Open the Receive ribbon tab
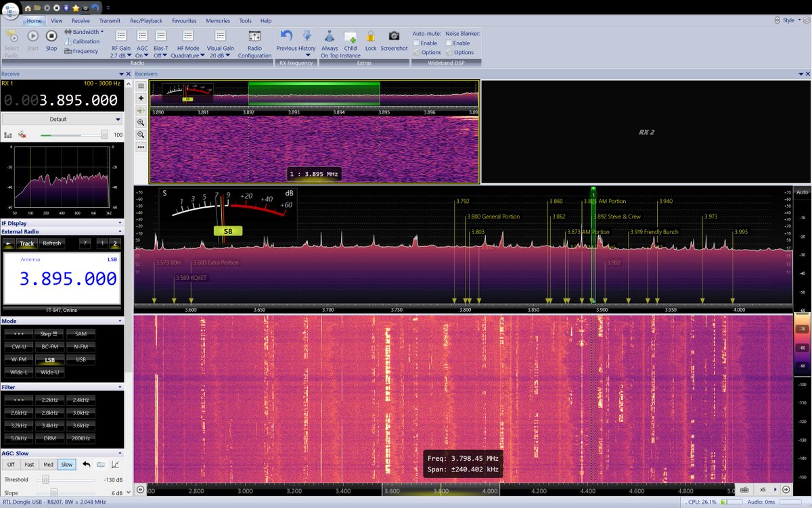 [x=81, y=21]
